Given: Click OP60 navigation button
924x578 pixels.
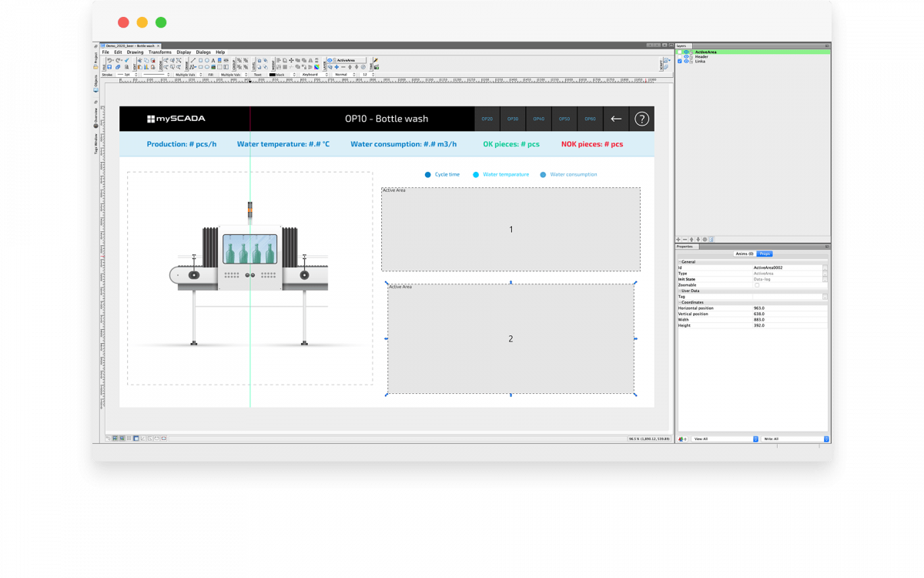Looking at the screenshot, I should coord(590,119).
